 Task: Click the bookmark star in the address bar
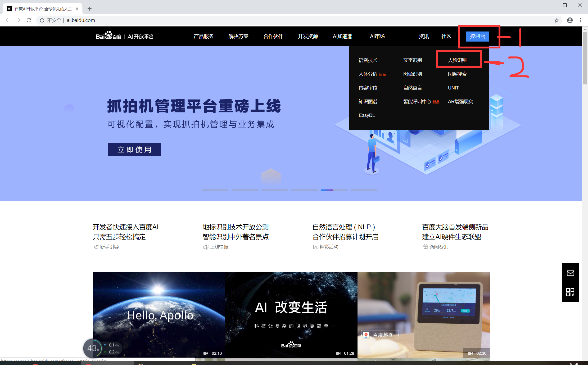pos(557,20)
